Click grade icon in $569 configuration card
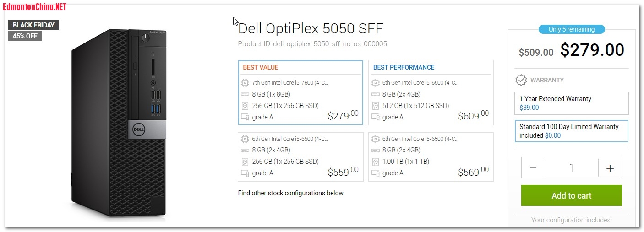644x232 pixels. pos(376,173)
